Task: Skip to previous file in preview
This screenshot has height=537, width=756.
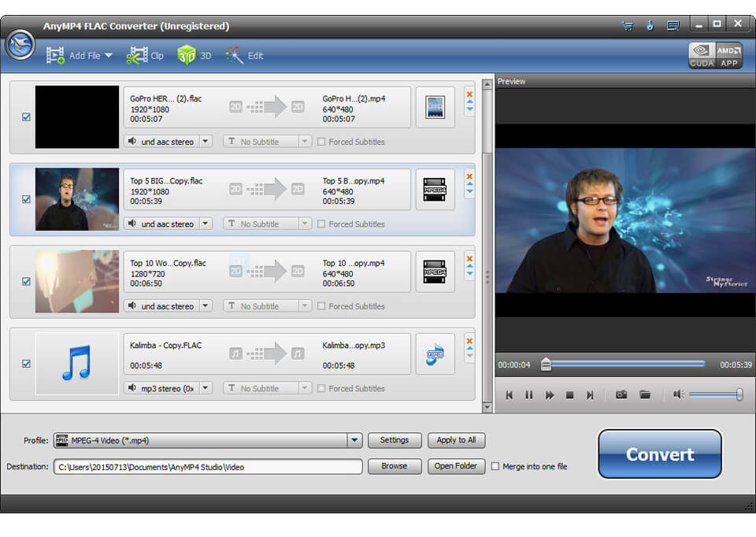Action: tap(510, 394)
